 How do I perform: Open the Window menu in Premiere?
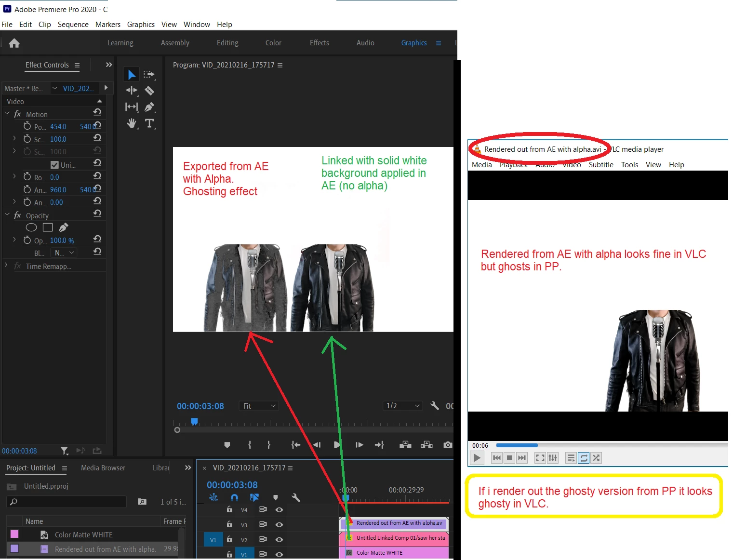click(x=197, y=25)
